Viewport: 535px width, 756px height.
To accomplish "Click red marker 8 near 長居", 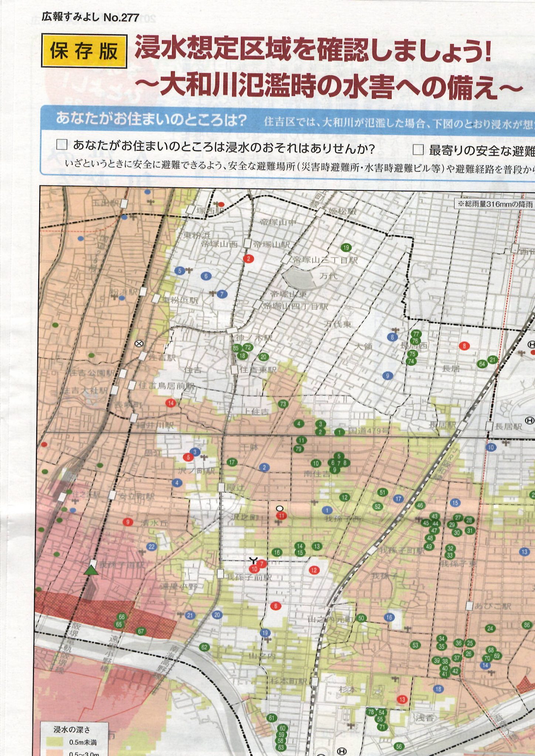I will pyautogui.click(x=464, y=346).
